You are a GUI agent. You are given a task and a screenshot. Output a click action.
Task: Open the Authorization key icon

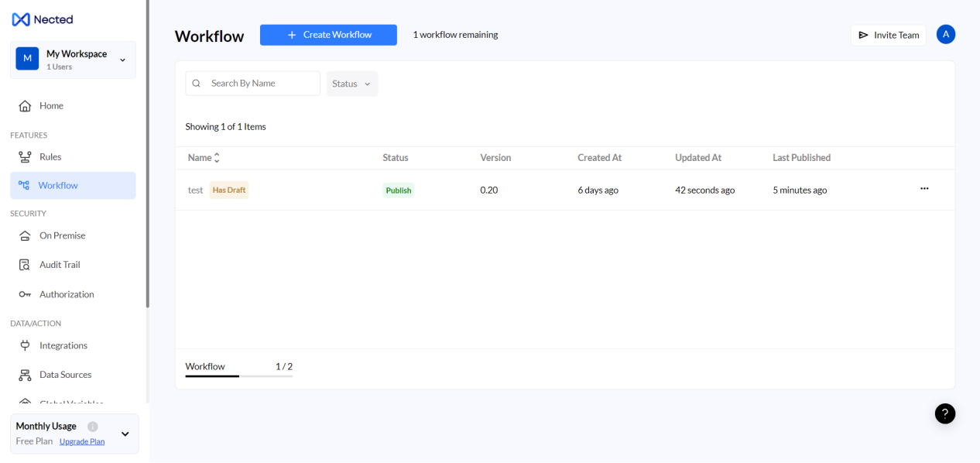point(25,294)
